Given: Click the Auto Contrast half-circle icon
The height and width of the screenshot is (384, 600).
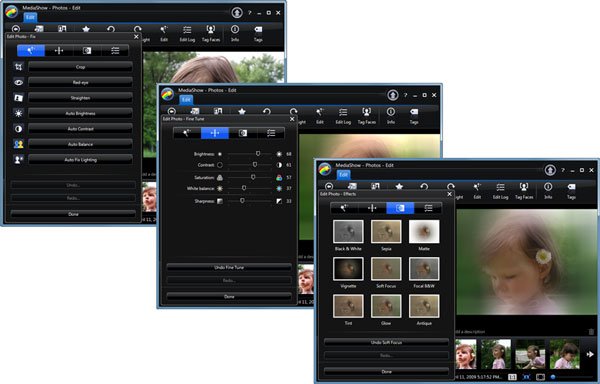Looking at the screenshot, I should 18,129.
